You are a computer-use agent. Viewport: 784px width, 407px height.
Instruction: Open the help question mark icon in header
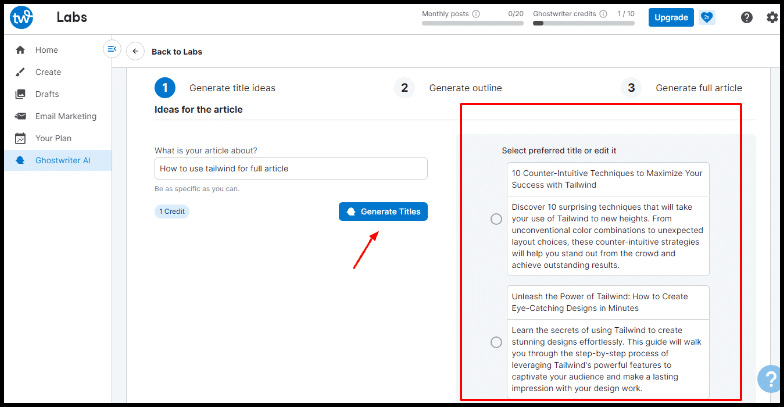tap(746, 18)
